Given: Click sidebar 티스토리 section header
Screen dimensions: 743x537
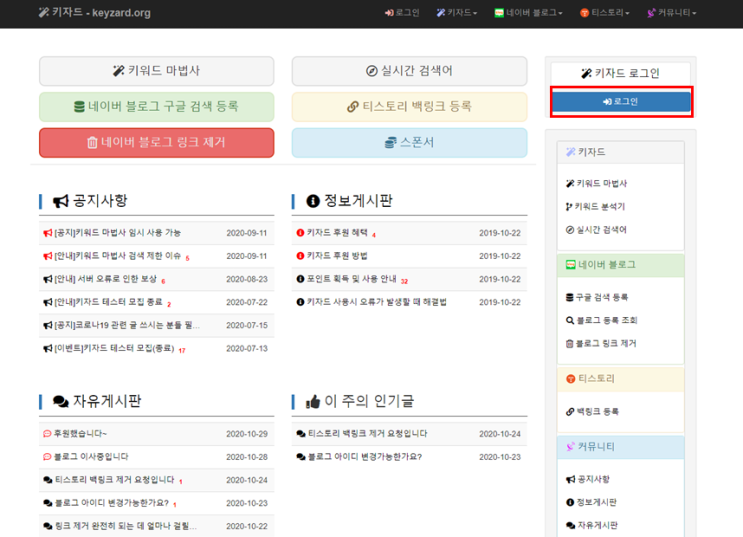Looking at the screenshot, I should point(621,379).
